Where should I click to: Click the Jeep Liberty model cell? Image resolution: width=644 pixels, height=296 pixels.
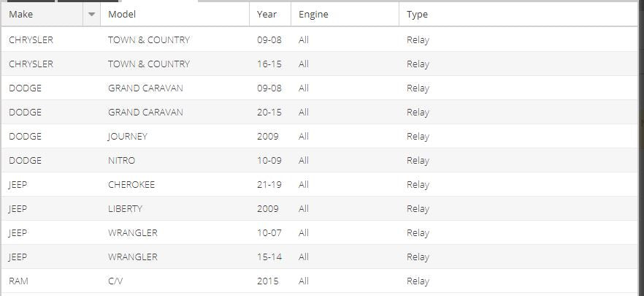click(x=125, y=209)
